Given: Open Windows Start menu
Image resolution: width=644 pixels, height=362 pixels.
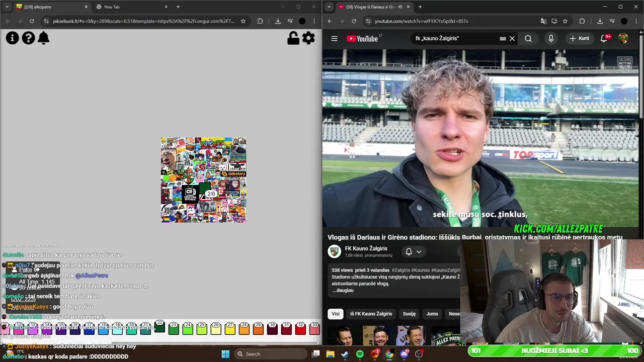Looking at the screenshot, I should coord(225,354).
